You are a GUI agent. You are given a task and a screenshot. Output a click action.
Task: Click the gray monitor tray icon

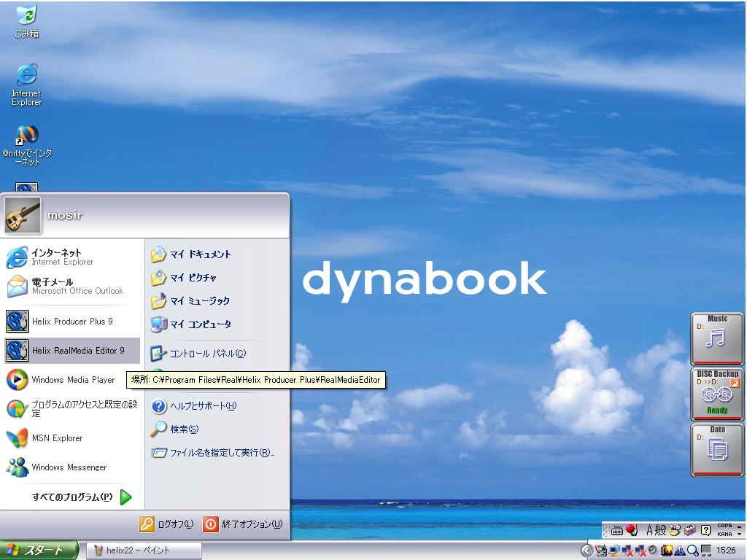706,551
